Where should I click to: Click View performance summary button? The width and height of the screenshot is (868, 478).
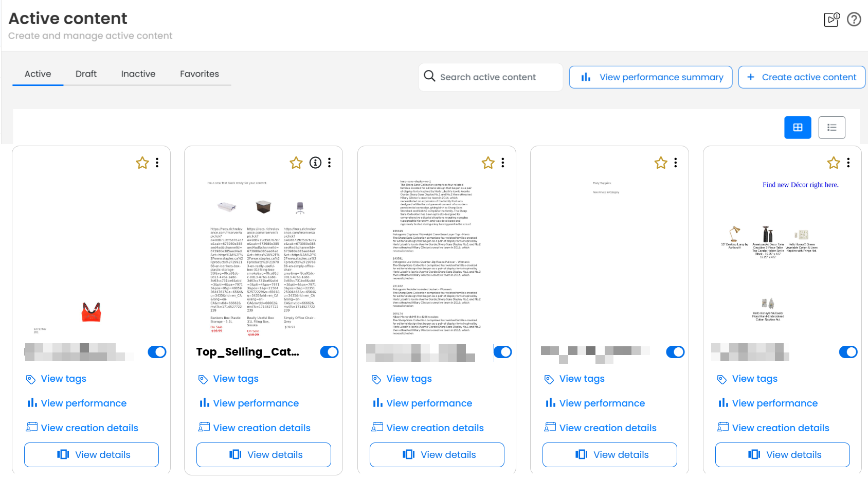tap(650, 77)
